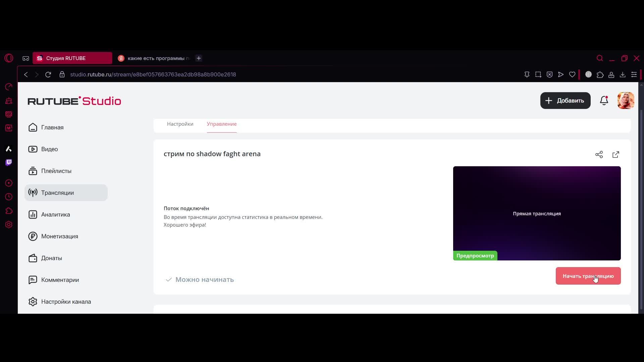This screenshot has width=644, height=362.
Task: Switch to the Настройки tab
Action: coord(180,124)
